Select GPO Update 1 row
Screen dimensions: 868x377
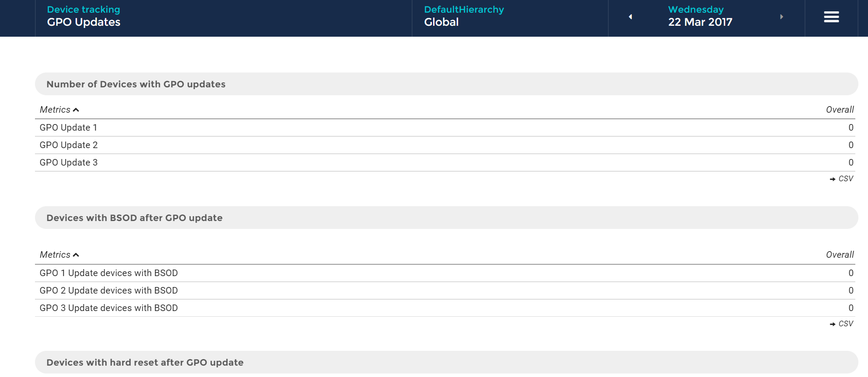445,128
